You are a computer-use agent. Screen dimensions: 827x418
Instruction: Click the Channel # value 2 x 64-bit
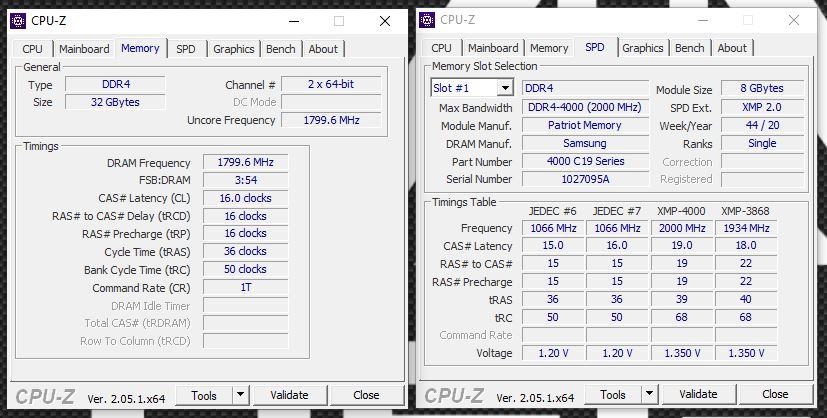pyautogui.click(x=331, y=84)
